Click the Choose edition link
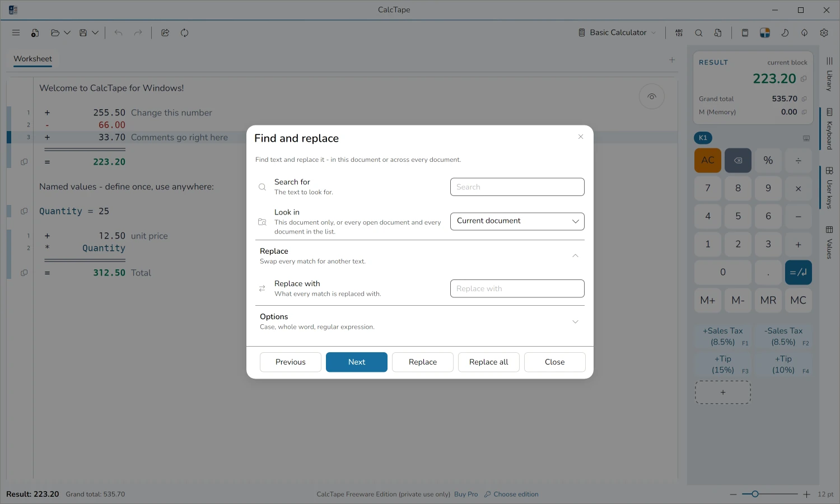Viewport: 840px width, 504px height. [511, 494]
